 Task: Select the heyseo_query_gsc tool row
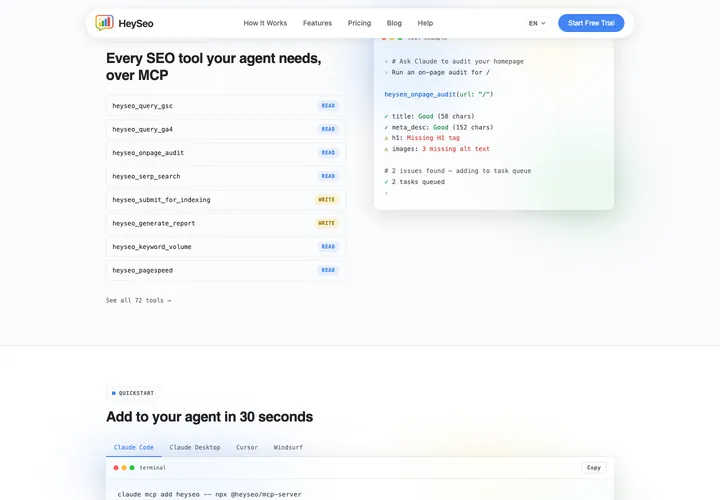[225, 106]
